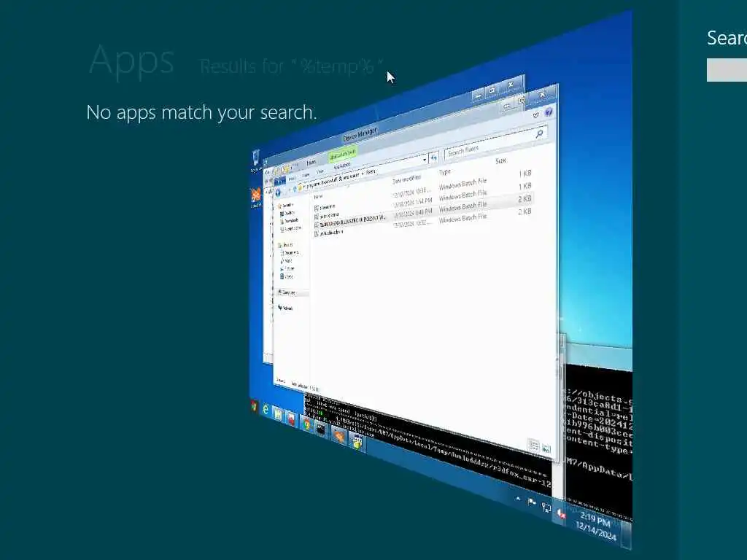Show hidden system tray icons
Screen dimensions: 747x560
coord(518,499)
